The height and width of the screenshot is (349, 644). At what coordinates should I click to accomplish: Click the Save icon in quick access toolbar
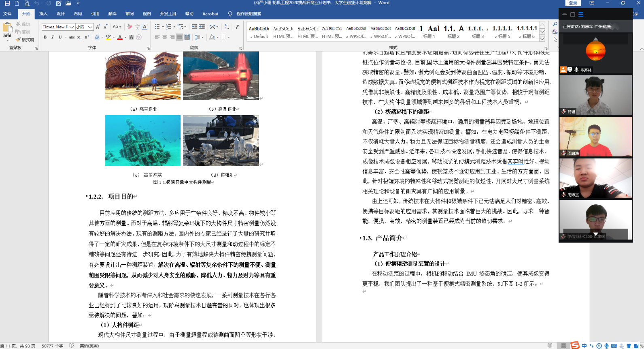click(x=7, y=3)
